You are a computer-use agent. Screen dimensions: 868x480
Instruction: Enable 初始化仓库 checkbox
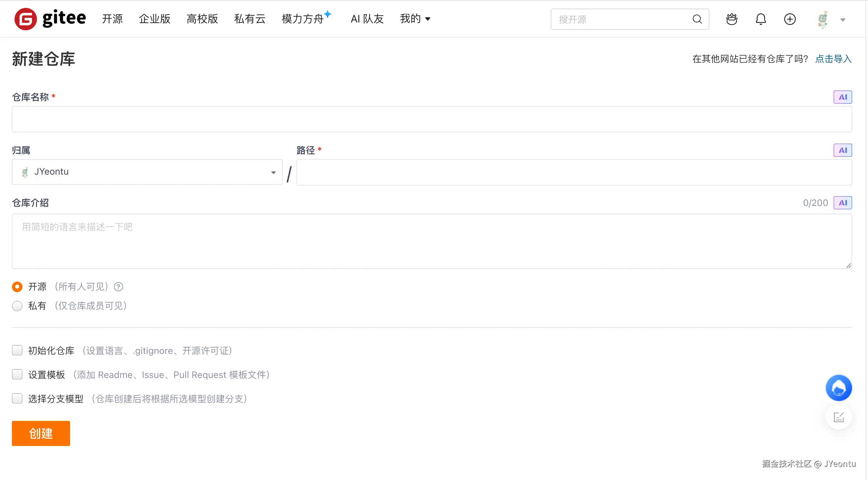[17, 350]
